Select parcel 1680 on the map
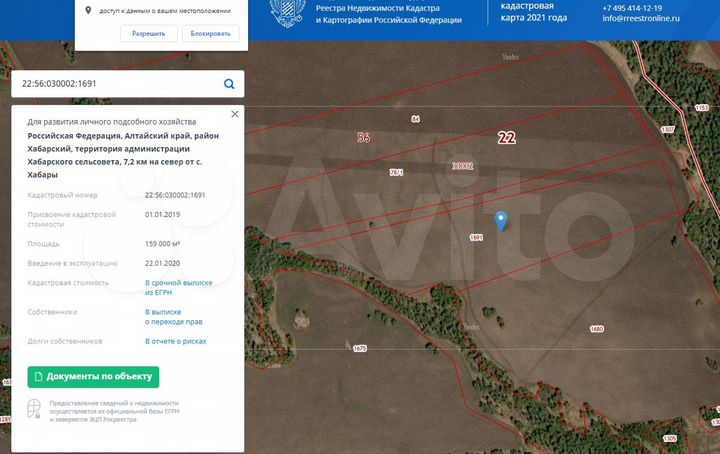The width and height of the screenshot is (720, 454). [597, 328]
